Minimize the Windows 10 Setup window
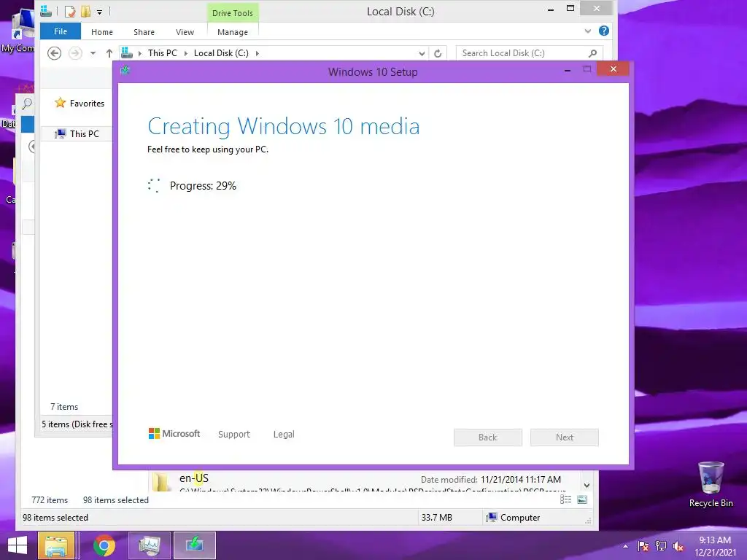 pos(568,70)
